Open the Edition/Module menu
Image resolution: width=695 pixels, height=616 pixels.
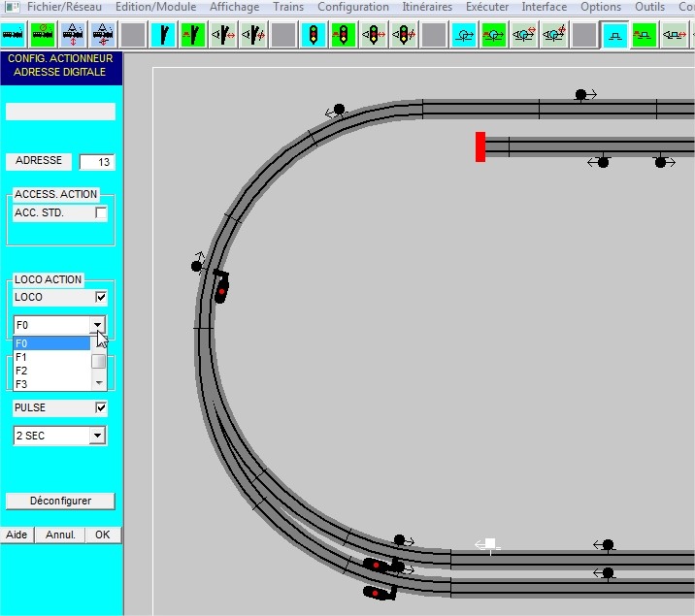coord(155,7)
